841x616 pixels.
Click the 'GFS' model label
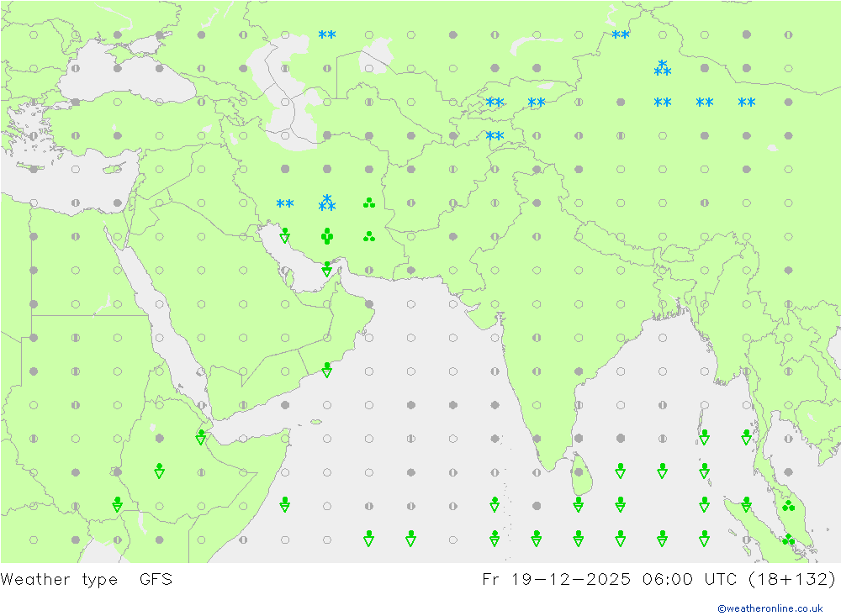point(156,580)
